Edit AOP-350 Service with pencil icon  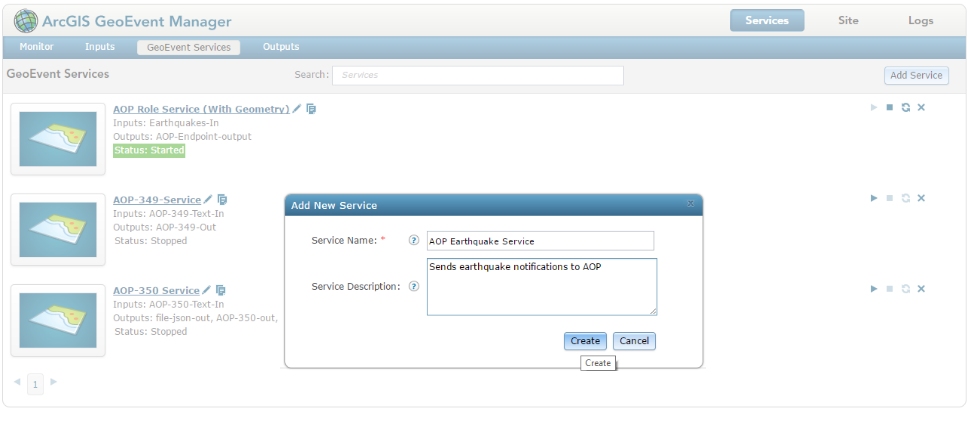207,290
